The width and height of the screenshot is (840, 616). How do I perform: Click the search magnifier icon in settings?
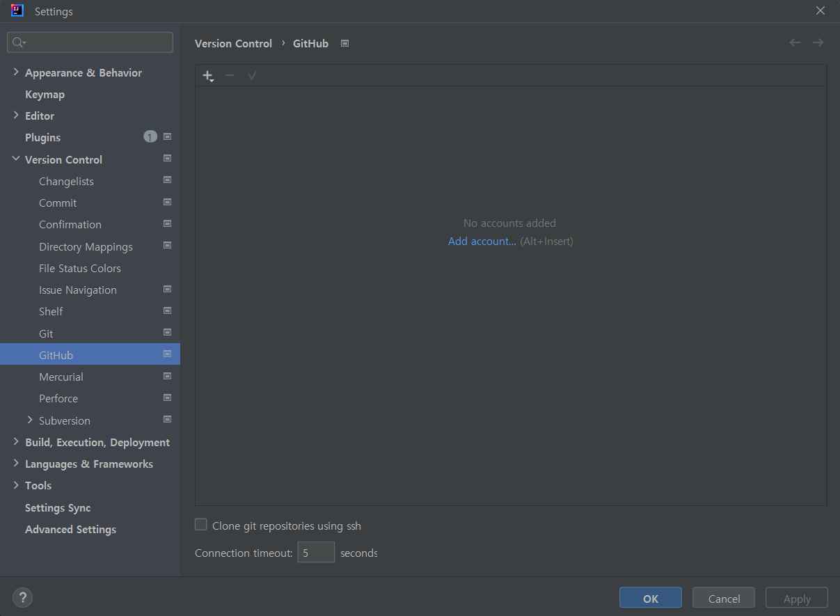coord(19,42)
